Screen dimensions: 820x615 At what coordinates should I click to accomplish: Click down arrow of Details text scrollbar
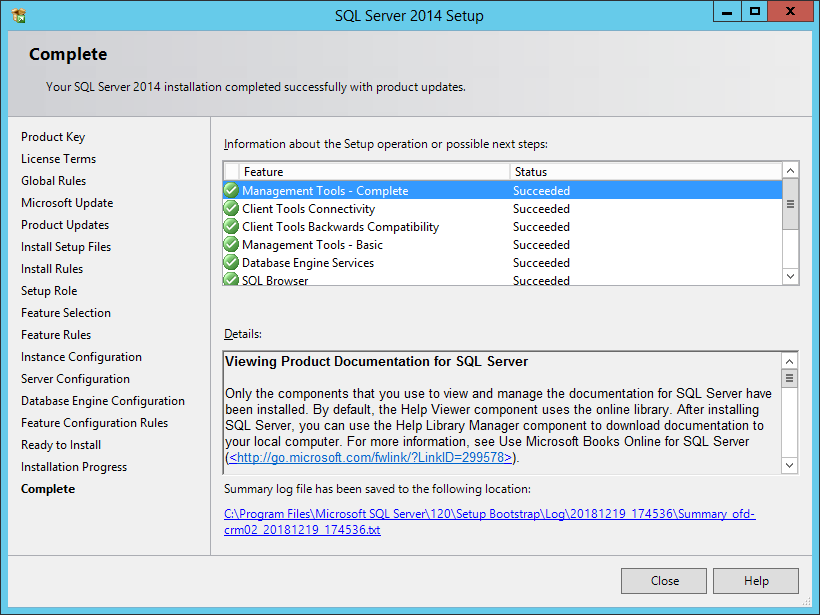(790, 465)
